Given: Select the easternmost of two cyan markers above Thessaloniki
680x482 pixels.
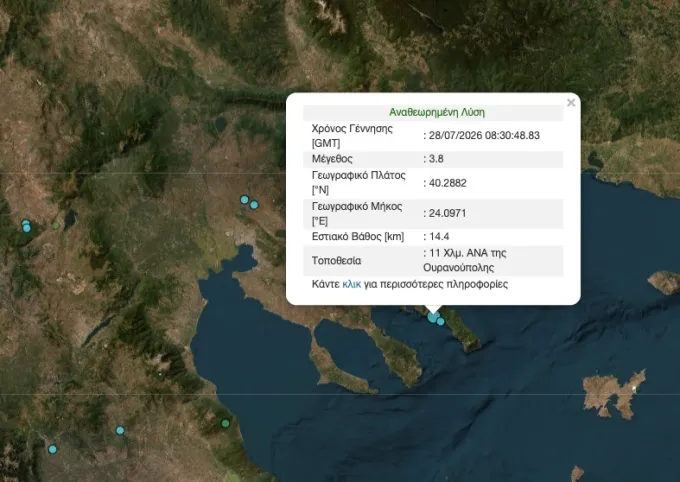Looking at the screenshot, I should pos(254,205).
